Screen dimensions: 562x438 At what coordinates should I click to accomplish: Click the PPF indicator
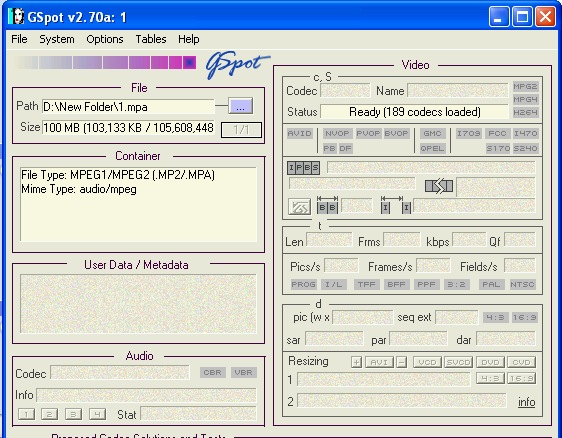(427, 285)
